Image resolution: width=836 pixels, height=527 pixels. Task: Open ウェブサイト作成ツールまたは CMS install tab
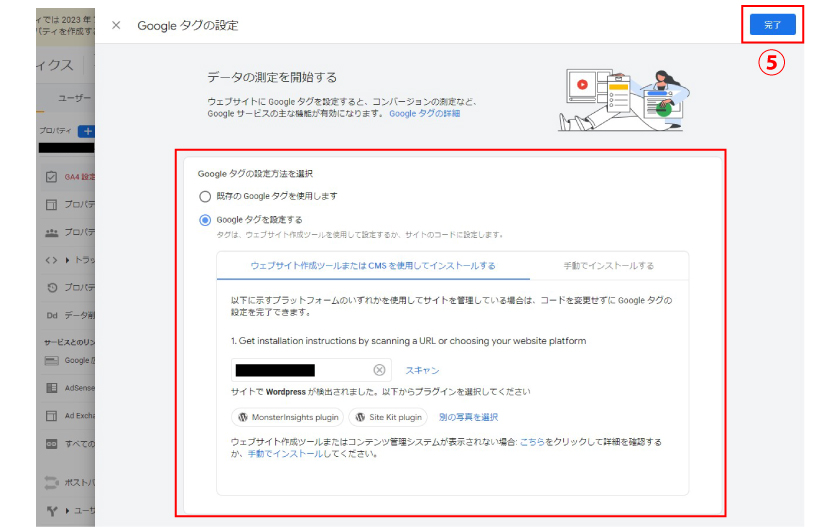point(373,266)
